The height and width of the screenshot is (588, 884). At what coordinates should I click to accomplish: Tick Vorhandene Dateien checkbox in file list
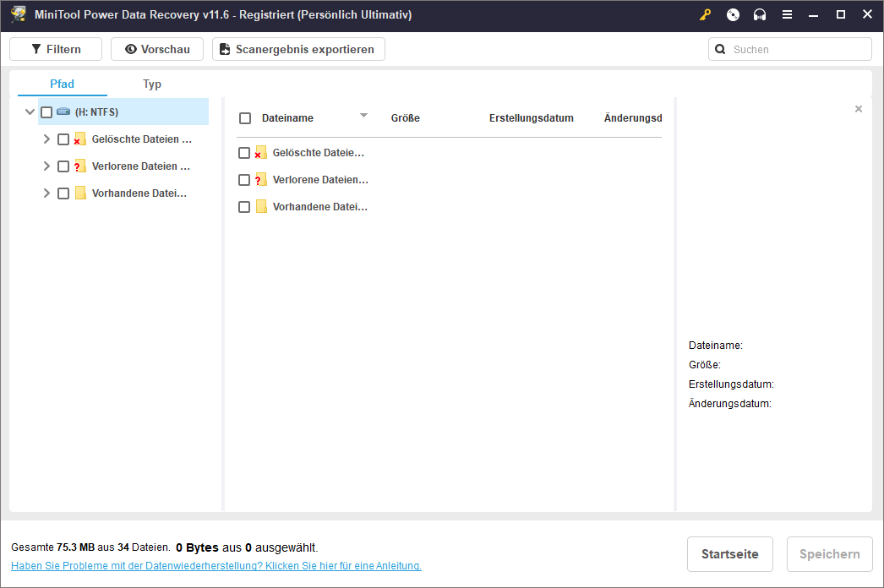point(244,207)
